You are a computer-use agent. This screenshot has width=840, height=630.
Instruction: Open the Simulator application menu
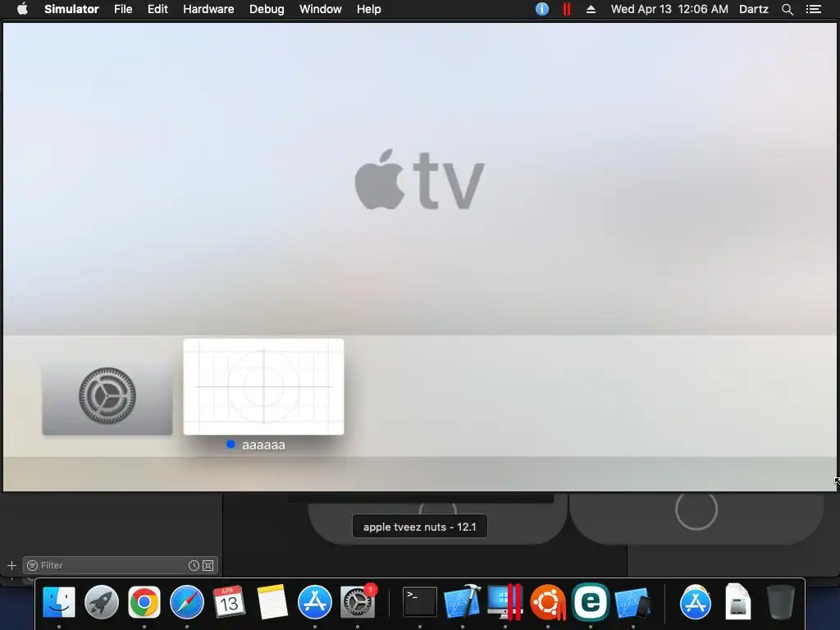click(71, 9)
